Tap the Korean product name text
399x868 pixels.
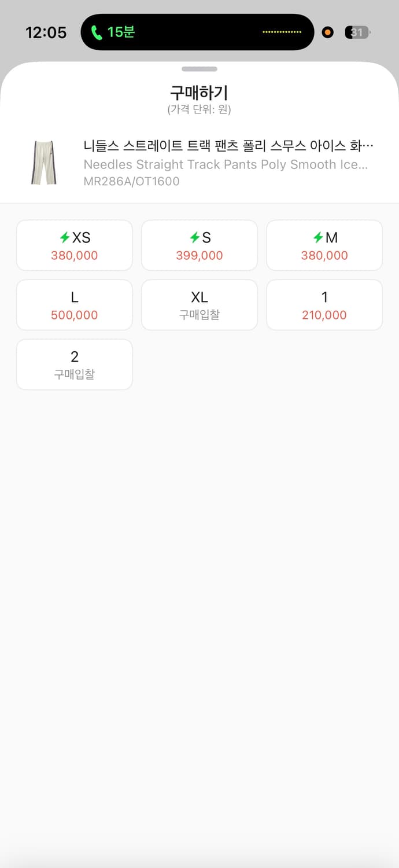pyautogui.click(x=228, y=145)
